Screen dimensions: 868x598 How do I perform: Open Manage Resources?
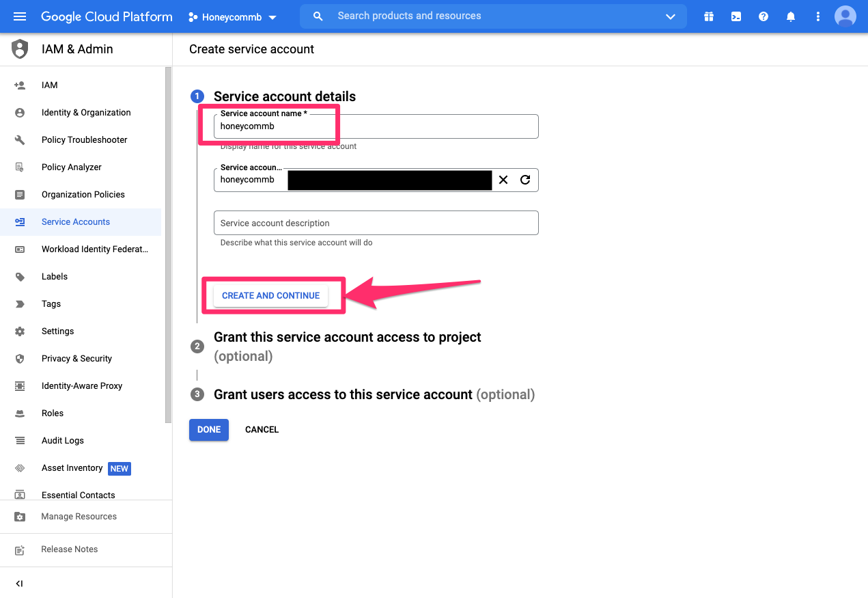point(79,517)
